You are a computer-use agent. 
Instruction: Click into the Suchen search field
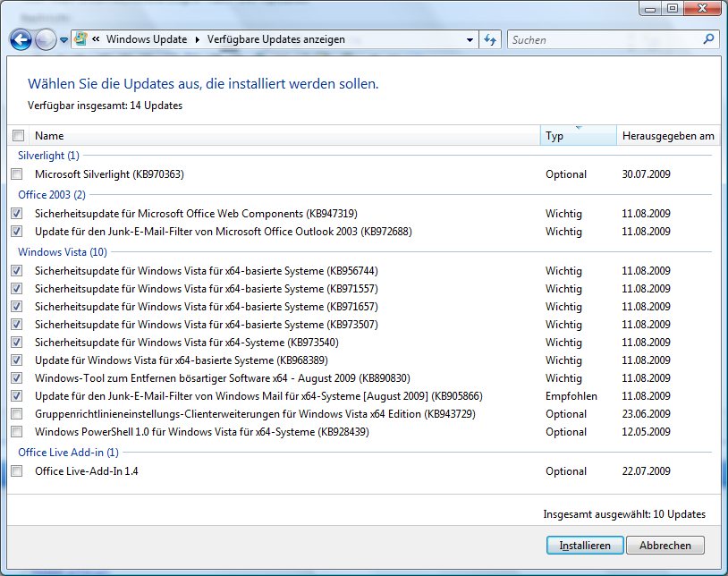click(604, 40)
